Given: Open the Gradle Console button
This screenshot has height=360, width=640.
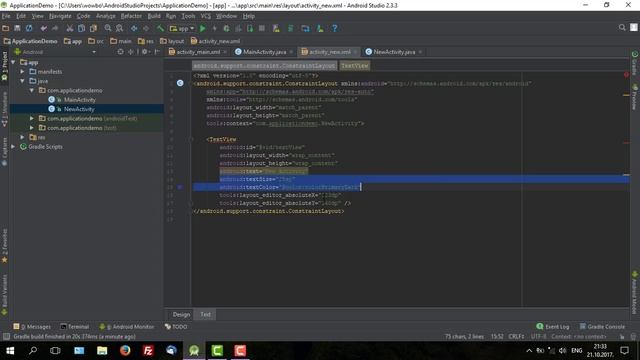Looking at the screenshot, I should (602, 327).
